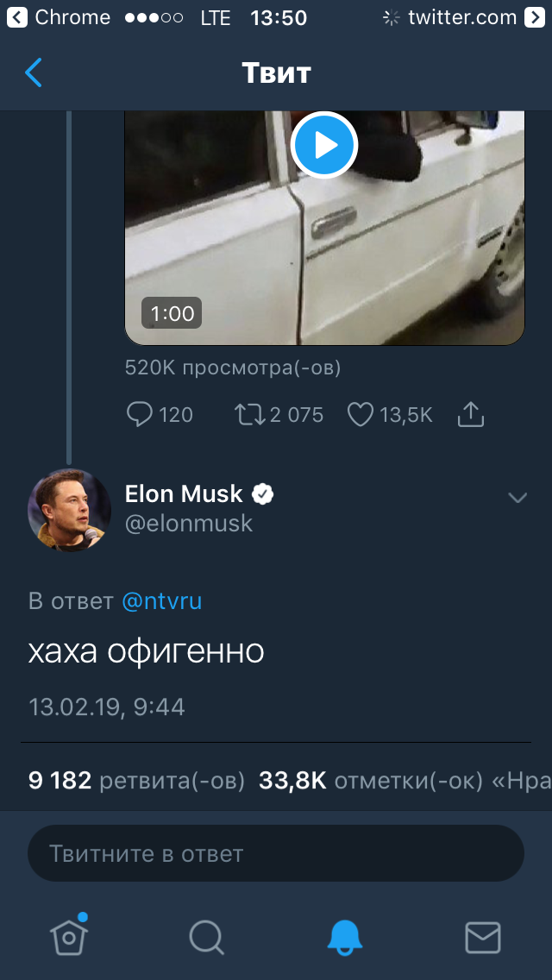Tap the share upload icon
Viewport: 552px width, 980px height.
470,415
